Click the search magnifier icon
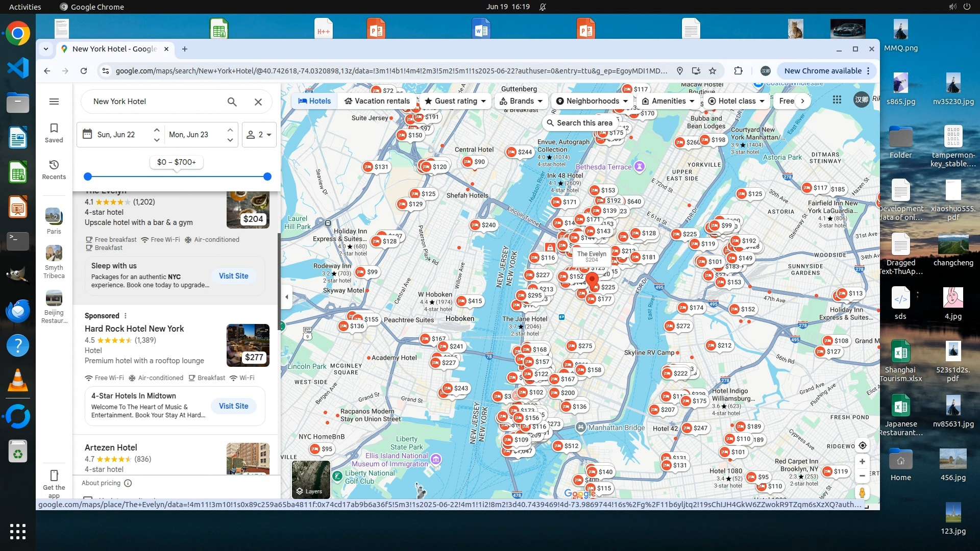Image resolution: width=980 pixels, height=551 pixels. coord(232,102)
